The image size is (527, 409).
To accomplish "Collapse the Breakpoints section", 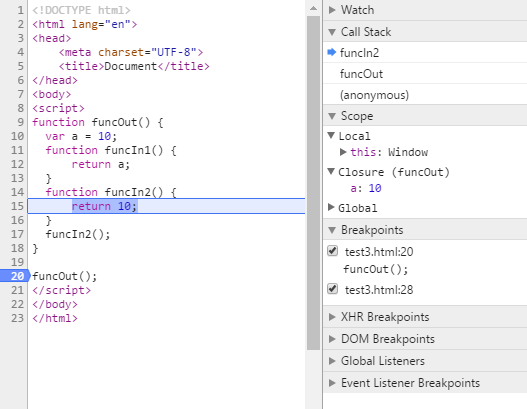I will pos(332,230).
